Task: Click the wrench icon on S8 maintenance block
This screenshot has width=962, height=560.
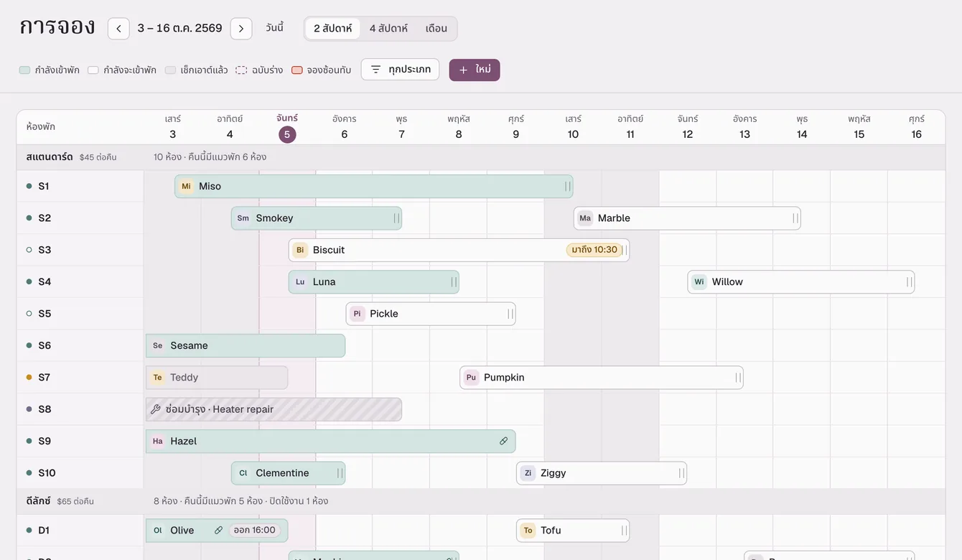Action: [x=155, y=409]
